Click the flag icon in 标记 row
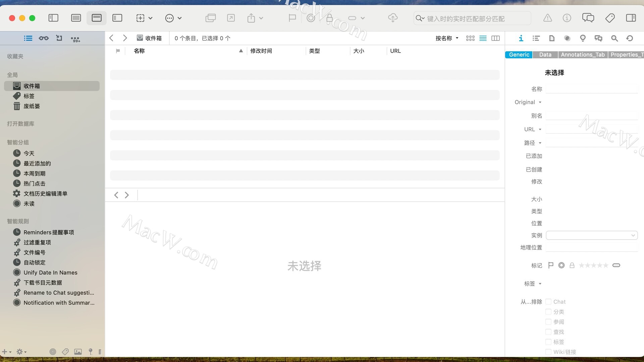The image size is (644, 362). pyautogui.click(x=550, y=265)
